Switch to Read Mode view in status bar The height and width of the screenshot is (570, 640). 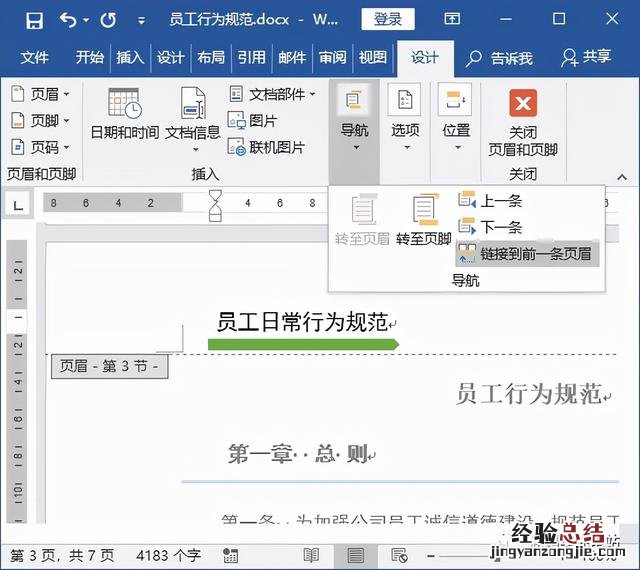312,554
